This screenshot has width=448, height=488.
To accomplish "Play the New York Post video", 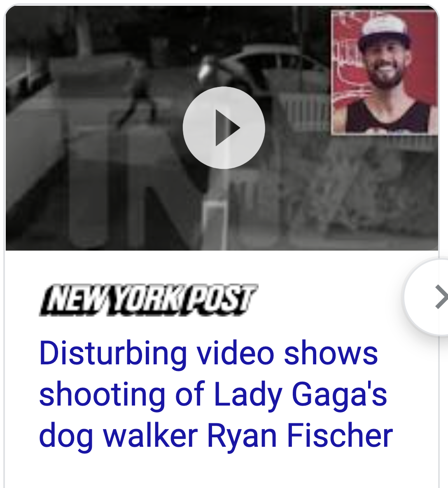I will click(224, 128).
